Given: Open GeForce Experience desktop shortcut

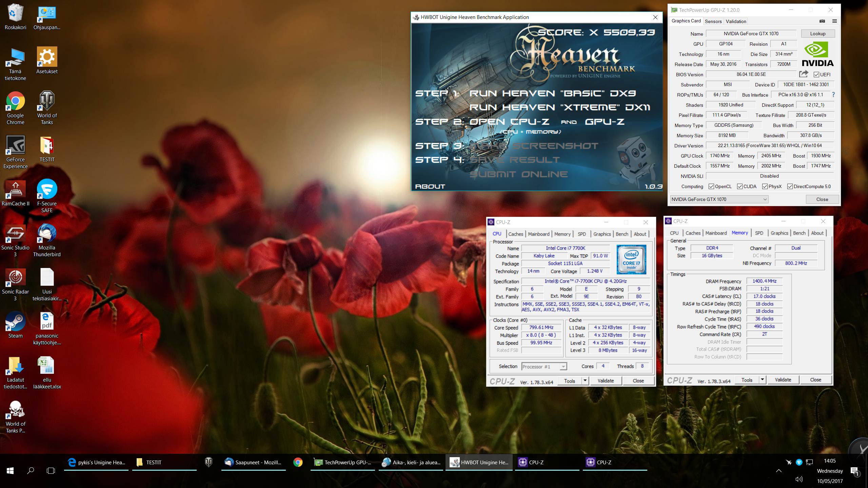Looking at the screenshot, I should pyautogui.click(x=15, y=152).
